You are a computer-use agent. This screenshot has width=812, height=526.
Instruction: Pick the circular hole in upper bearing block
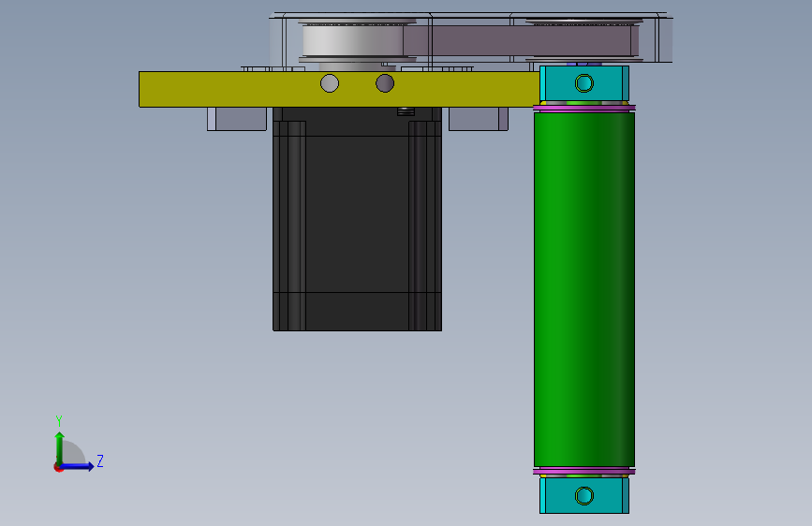[584, 83]
